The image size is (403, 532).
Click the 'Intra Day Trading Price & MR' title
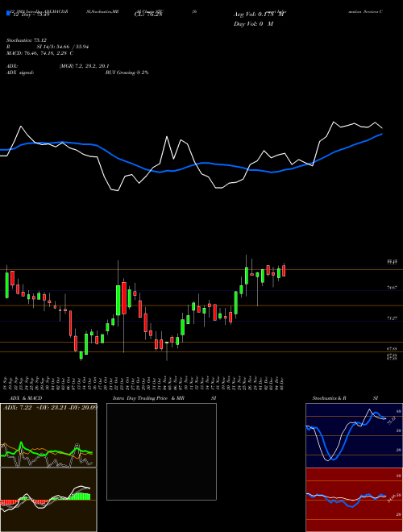point(148,398)
